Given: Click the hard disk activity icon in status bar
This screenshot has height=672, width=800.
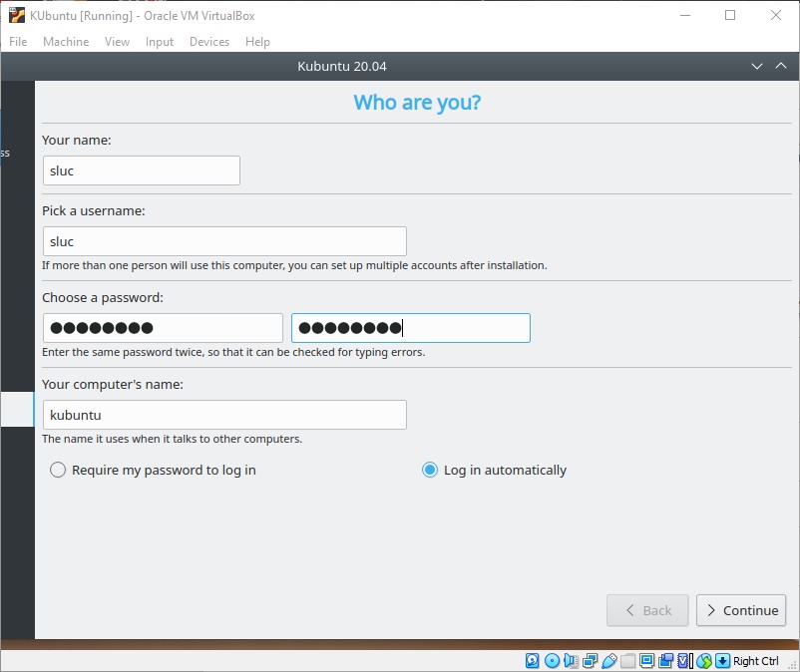Looking at the screenshot, I should pyautogui.click(x=532, y=661).
